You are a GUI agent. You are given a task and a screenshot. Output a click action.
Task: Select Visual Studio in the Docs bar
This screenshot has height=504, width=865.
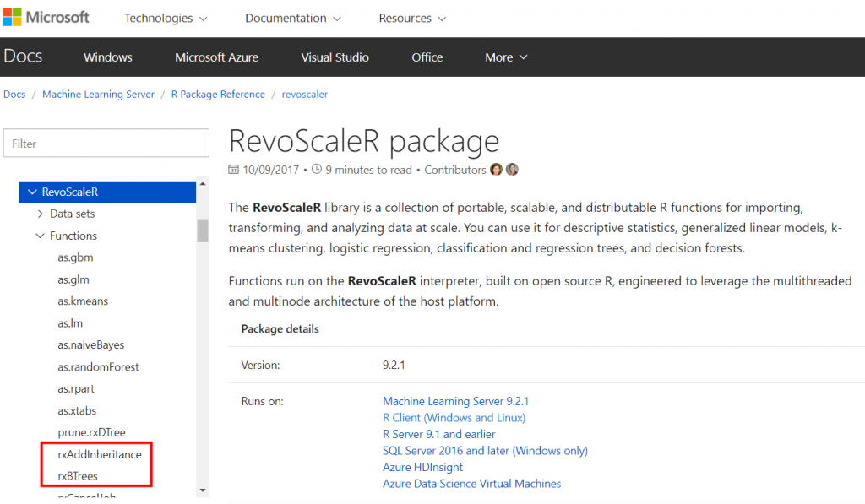pos(335,57)
